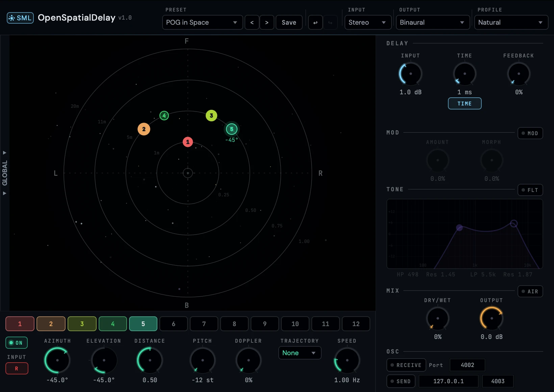
Task: Click the redo arrow button
Action: 330,22
